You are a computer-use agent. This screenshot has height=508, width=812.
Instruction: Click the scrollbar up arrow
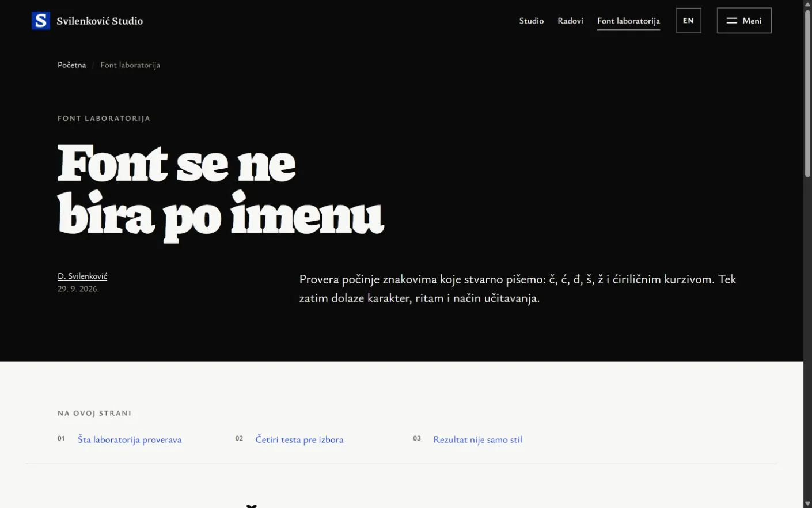(x=807, y=4)
